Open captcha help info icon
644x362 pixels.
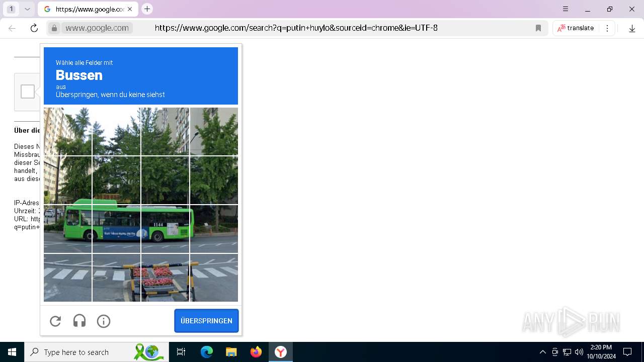pyautogui.click(x=104, y=321)
